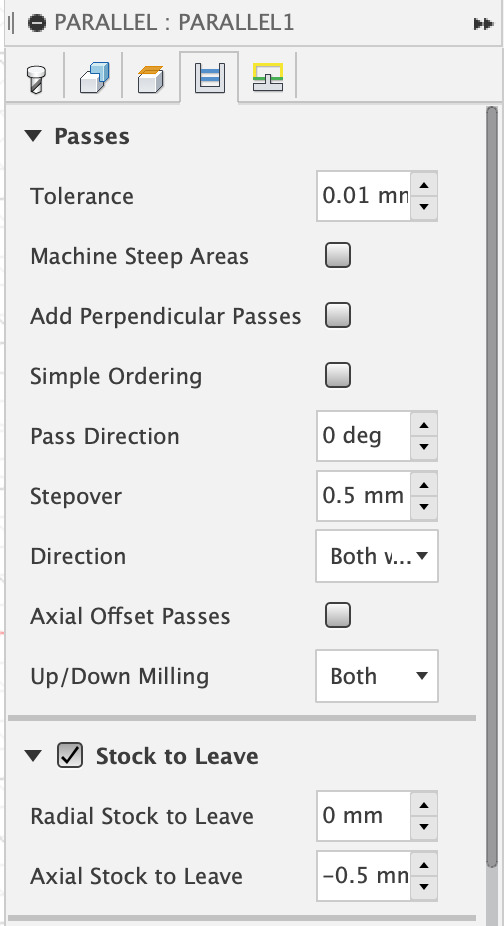Open the Direction dropdown
Image resolution: width=504 pixels, height=926 pixels.
tap(377, 556)
